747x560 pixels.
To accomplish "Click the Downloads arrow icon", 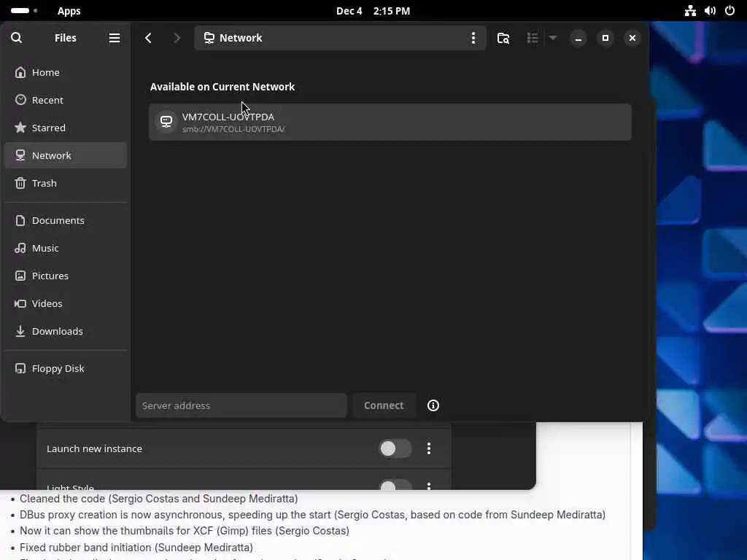I will 20,331.
